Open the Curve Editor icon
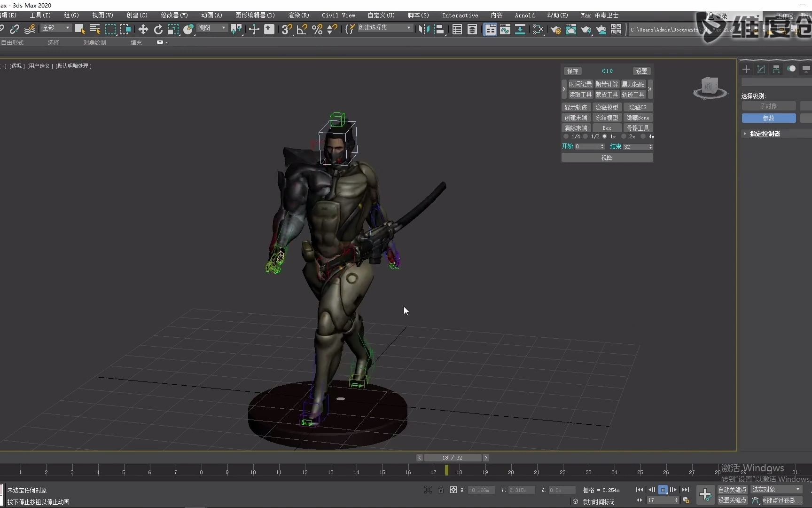This screenshot has width=812, height=508. coord(505,30)
